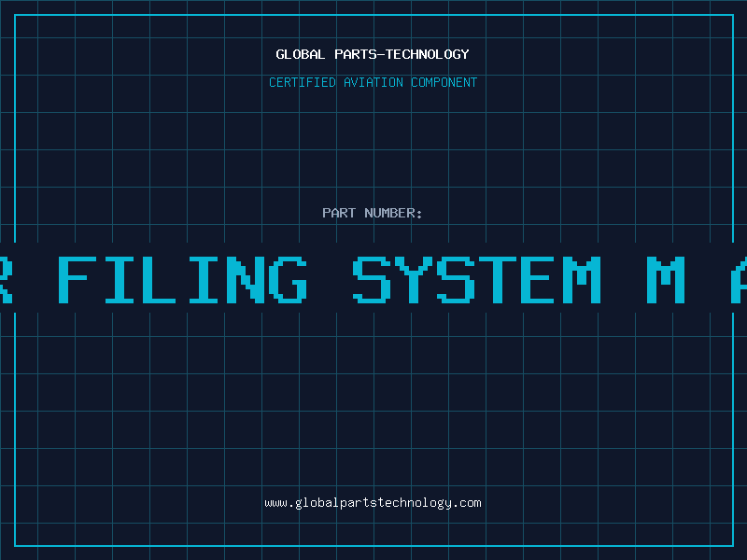Screen dimensions: 747x560
Task: Click the large letter M in the banner
Action: point(666,280)
